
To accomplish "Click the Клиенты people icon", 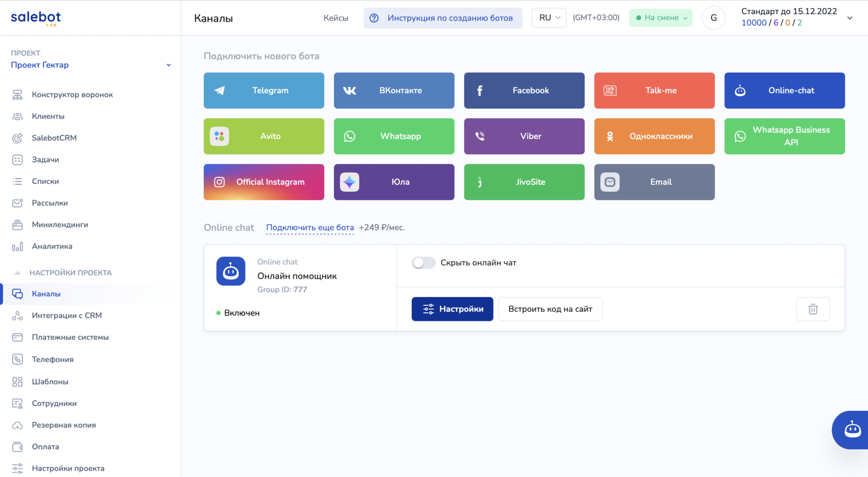I will tap(18, 116).
